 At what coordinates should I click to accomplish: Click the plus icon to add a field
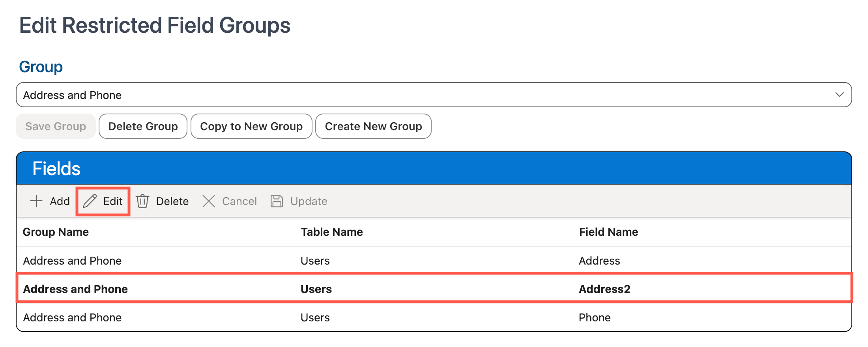36,201
